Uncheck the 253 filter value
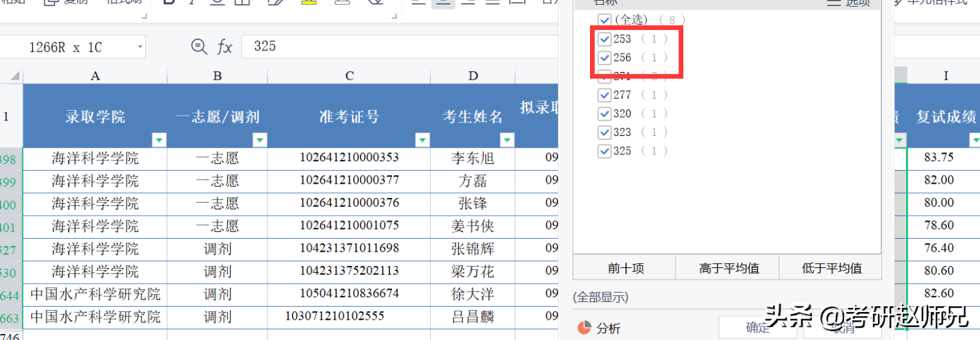 pos(604,39)
